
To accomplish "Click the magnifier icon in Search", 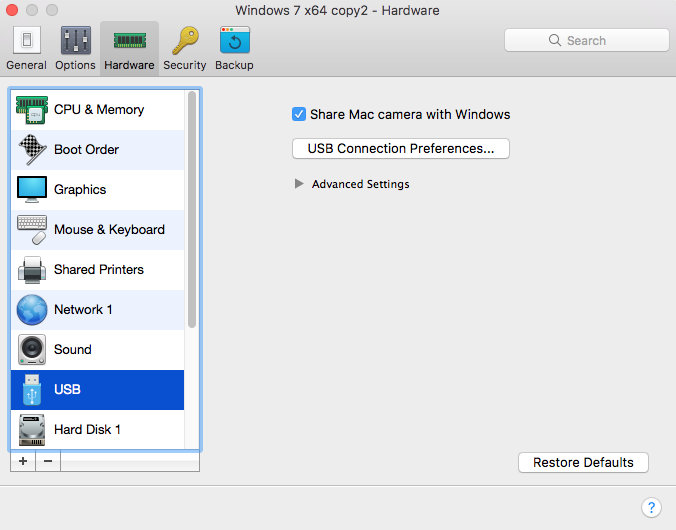I will pos(555,40).
